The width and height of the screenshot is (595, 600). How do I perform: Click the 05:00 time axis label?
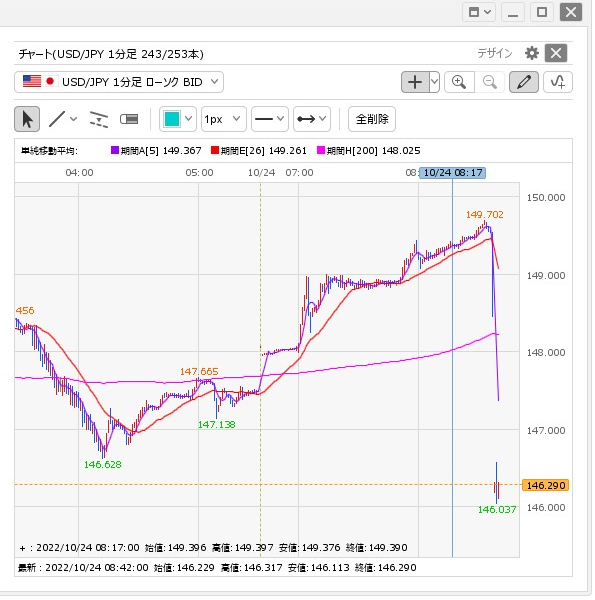point(199,173)
